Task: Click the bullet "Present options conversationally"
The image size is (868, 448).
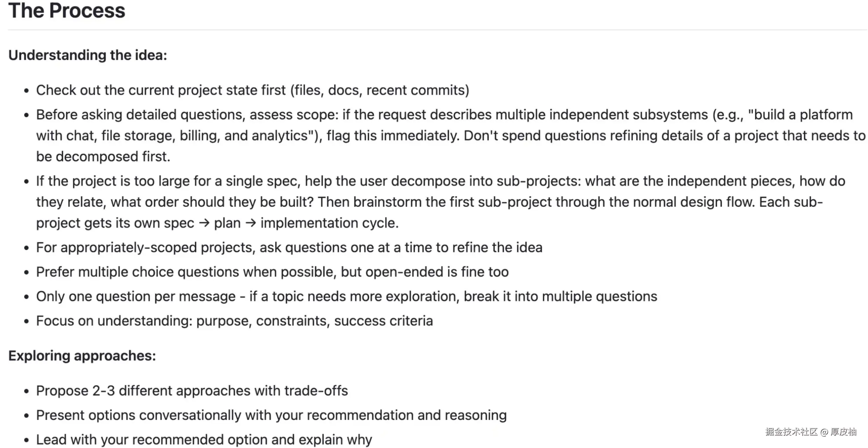Action: tap(271, 415)
